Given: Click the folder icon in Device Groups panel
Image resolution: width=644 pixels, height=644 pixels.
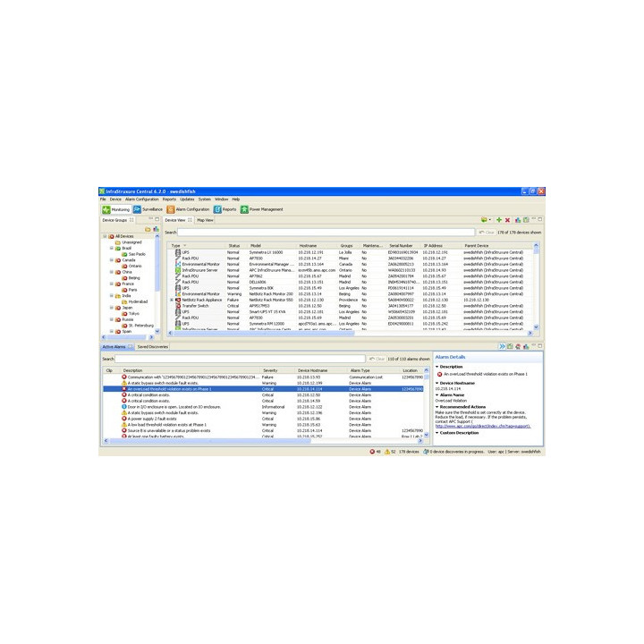Looking at the screenshot, I should (x=148, y=229).
